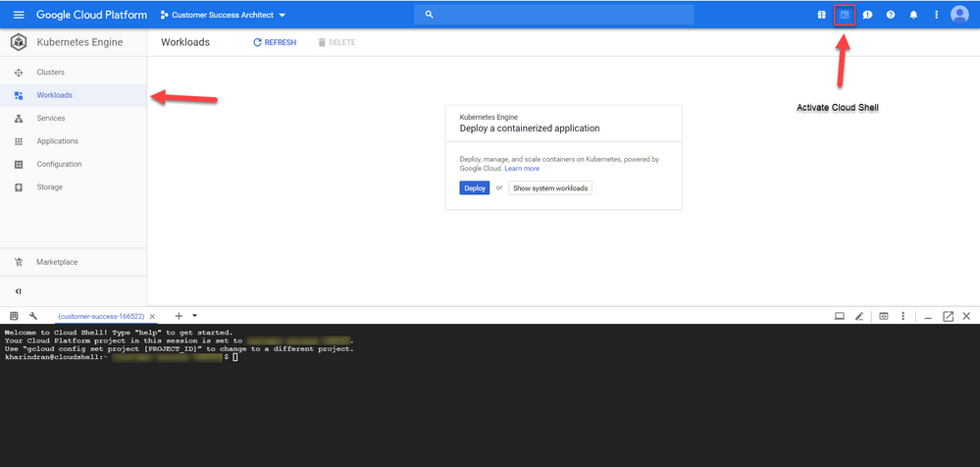The width and height of the screenshot is (980, 467).
Task: Toggle the Cloud Shell on-screen keyboard icon
Action: pos(15,316)
